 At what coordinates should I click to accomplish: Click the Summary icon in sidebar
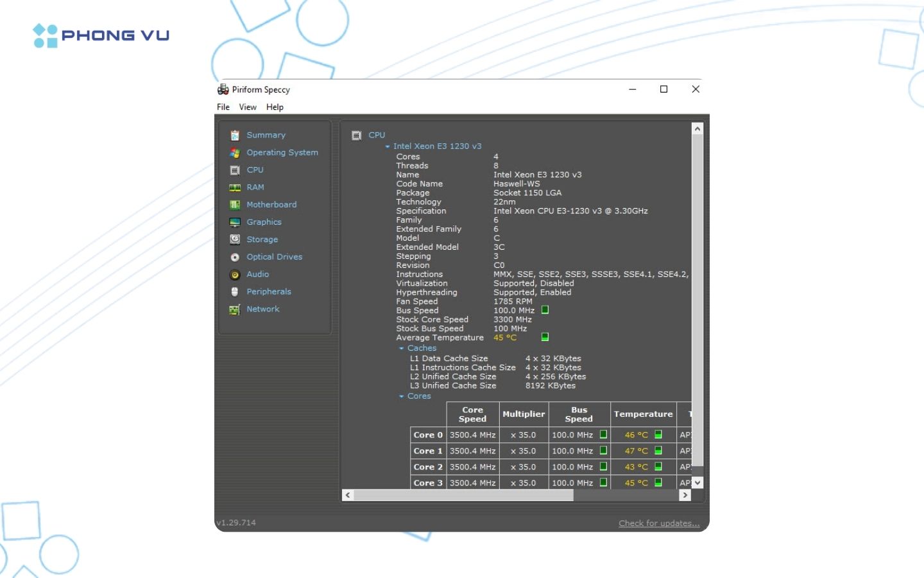[235, 136]
